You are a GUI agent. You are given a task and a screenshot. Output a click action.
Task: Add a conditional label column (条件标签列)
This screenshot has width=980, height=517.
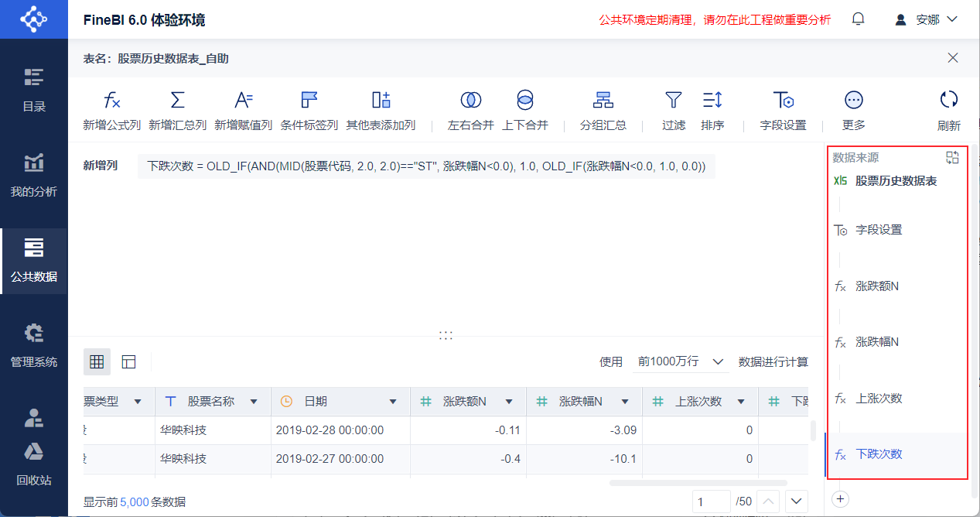pyautogui.click(x=309, y=111)
